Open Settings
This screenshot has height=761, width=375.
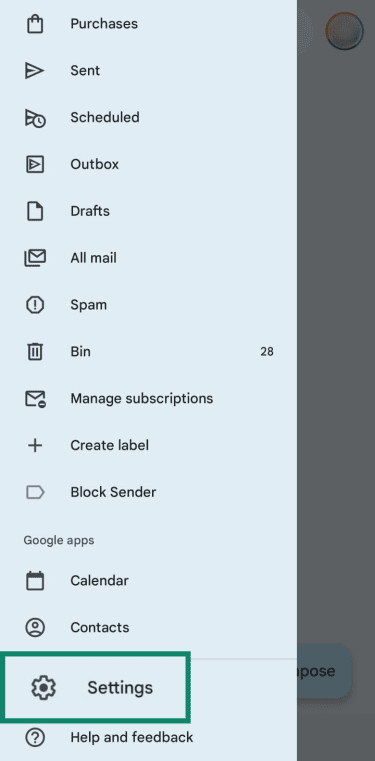[96, 687]
